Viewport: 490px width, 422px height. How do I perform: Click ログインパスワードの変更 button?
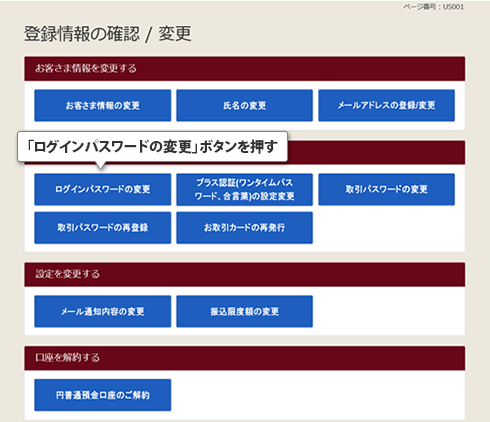coord(103,189)
